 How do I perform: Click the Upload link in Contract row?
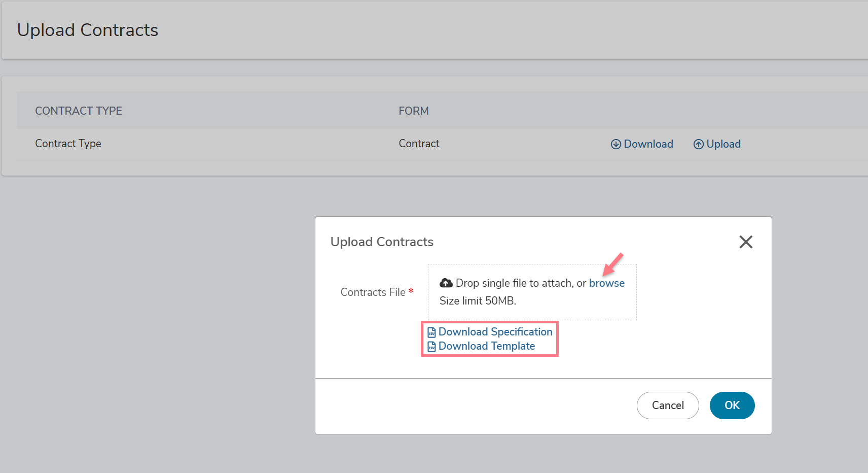717,144
